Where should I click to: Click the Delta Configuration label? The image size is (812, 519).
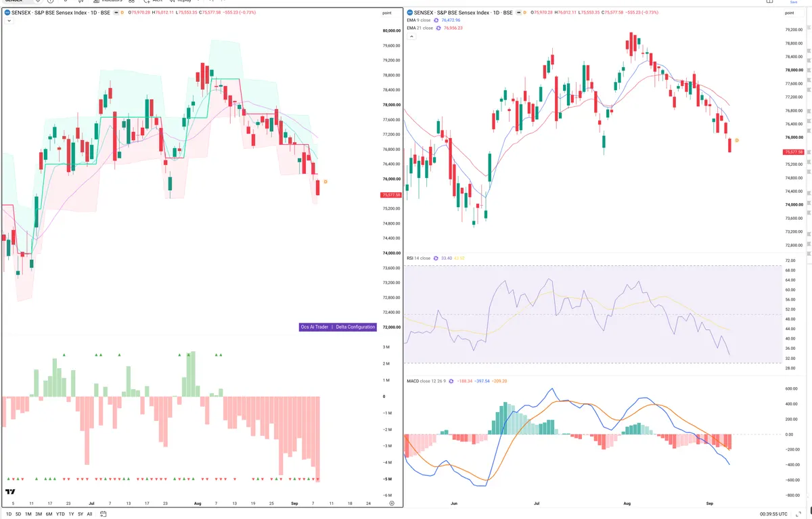pyautogui.click(x=355, y=327)
